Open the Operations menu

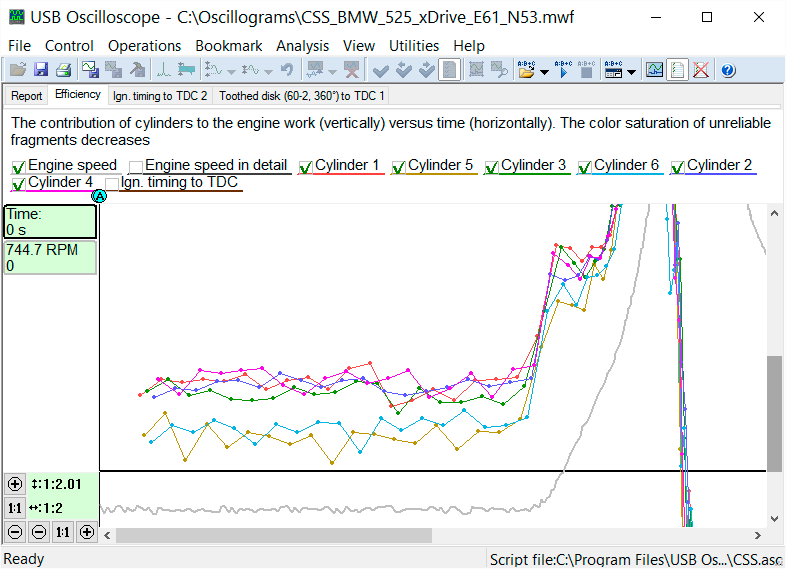pyautogui.click(x=144, y=46)
